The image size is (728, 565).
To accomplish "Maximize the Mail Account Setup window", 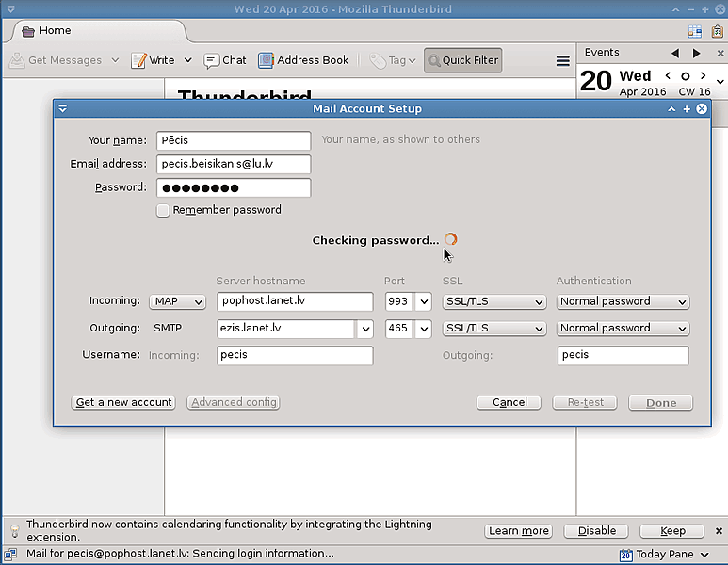I will pos(687,109).
